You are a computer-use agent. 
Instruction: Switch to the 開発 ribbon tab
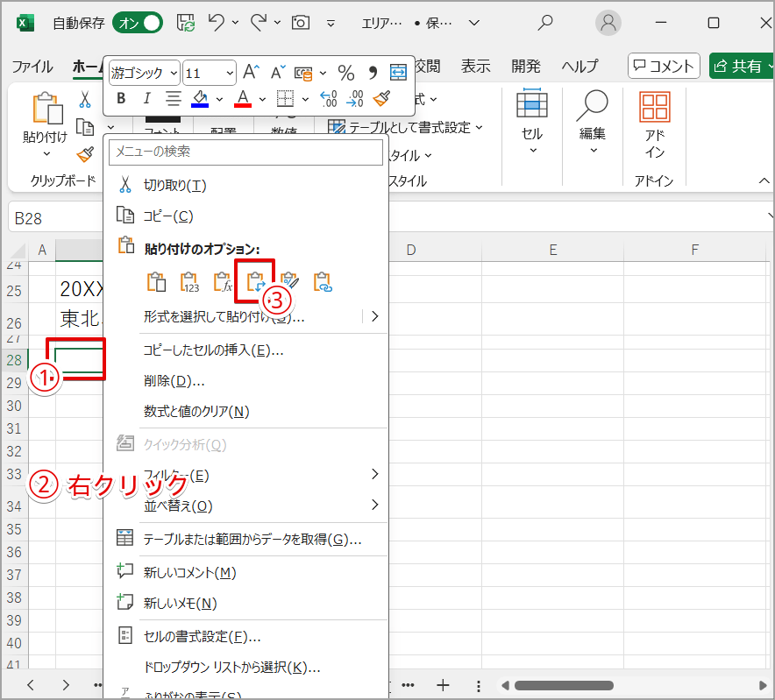pyautogui.click(x=526, y=66)
